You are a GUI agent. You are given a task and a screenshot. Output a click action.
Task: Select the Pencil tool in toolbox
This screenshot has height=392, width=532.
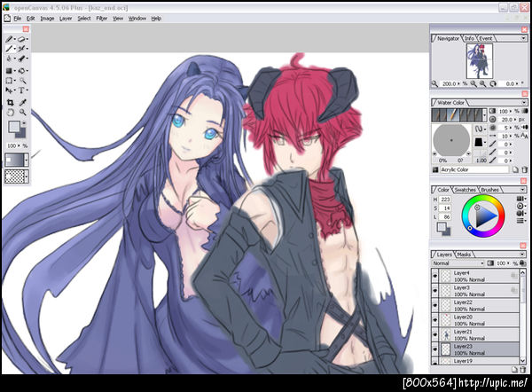[9, 39]
